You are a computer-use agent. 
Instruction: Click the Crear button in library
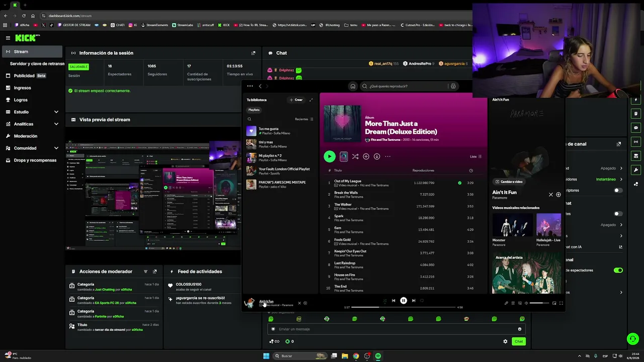coord(296,100)
